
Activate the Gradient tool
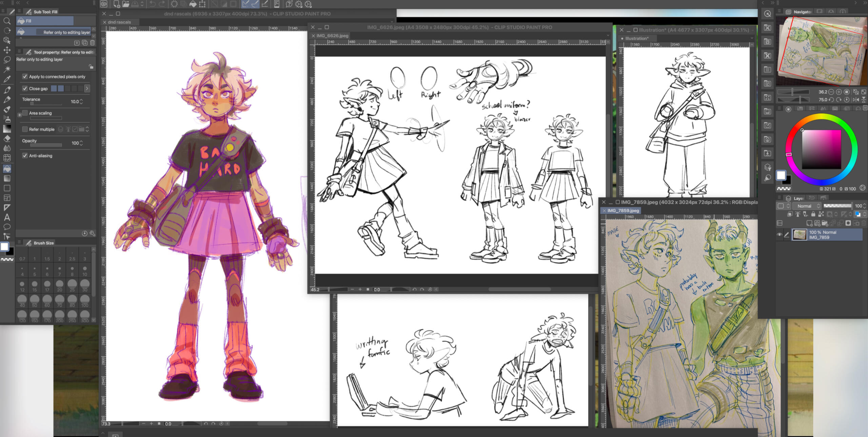(x=7, y=178)
